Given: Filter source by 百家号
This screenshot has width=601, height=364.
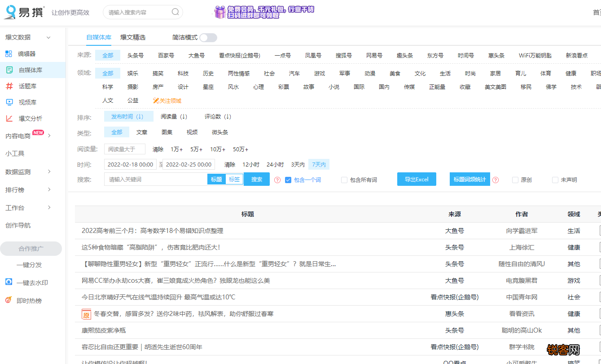Looking at the screenshot, I should click(166, 56).
